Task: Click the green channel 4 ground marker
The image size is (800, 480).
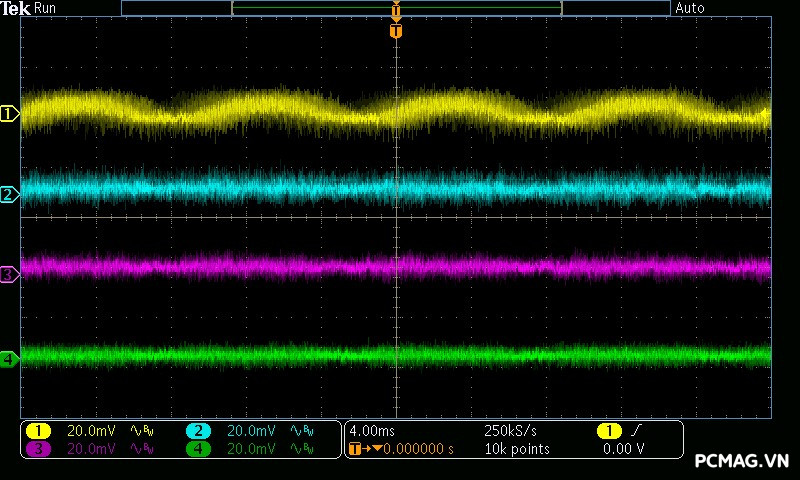Action: coord(9,358)
